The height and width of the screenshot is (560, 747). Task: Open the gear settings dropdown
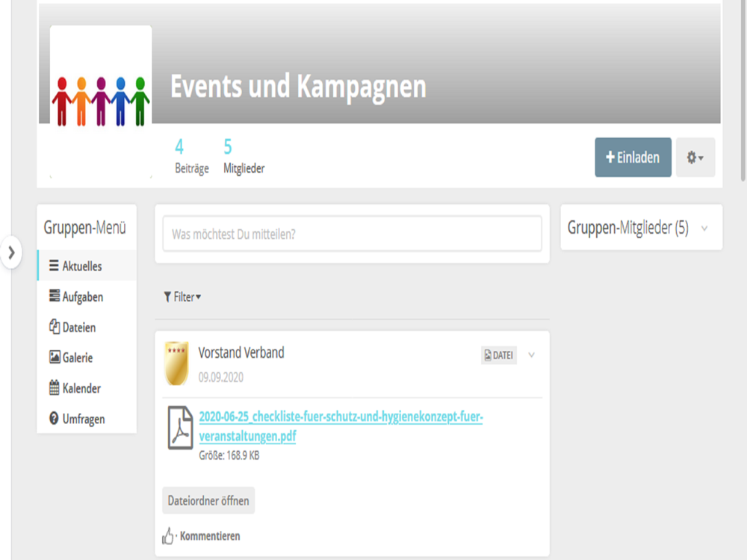coord(695,158)
